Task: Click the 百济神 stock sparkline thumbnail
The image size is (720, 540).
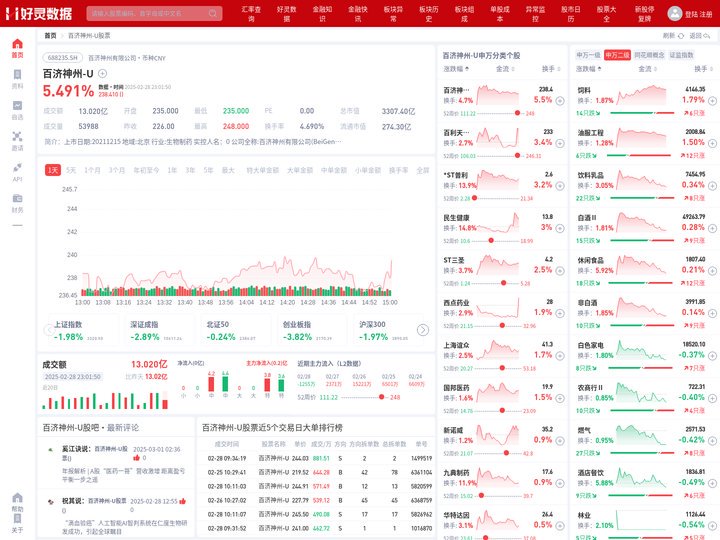Action: (498, 95)
